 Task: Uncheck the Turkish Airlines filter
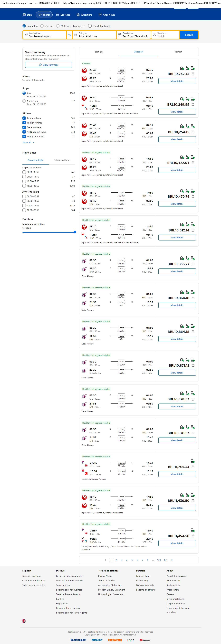pyautogui.click(x=24, y=123)
